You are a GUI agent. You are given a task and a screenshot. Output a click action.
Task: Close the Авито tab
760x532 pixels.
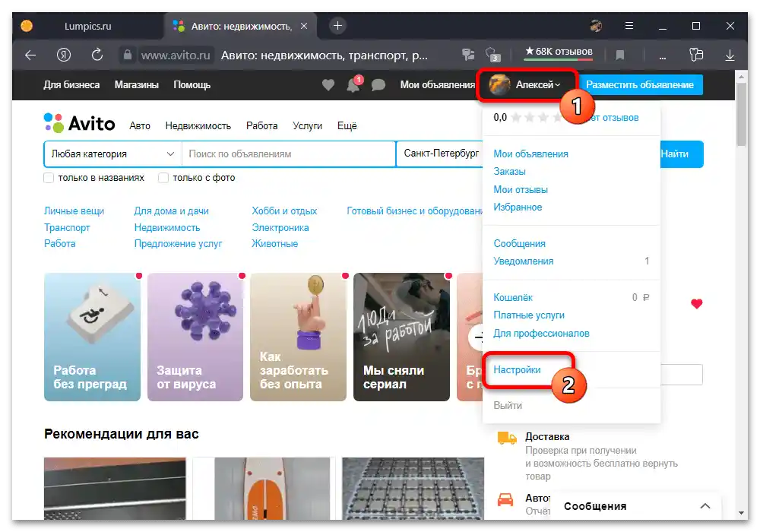(x=304, y=26)
